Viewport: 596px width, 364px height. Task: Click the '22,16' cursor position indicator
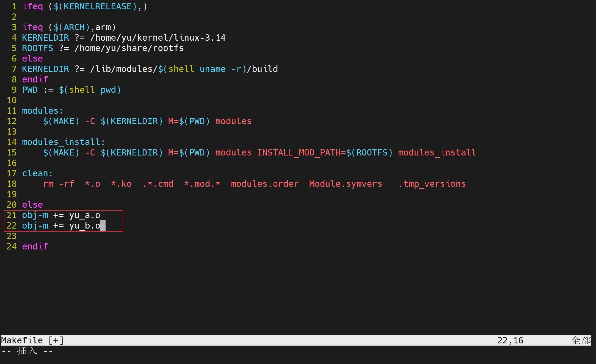click(510, 340)
